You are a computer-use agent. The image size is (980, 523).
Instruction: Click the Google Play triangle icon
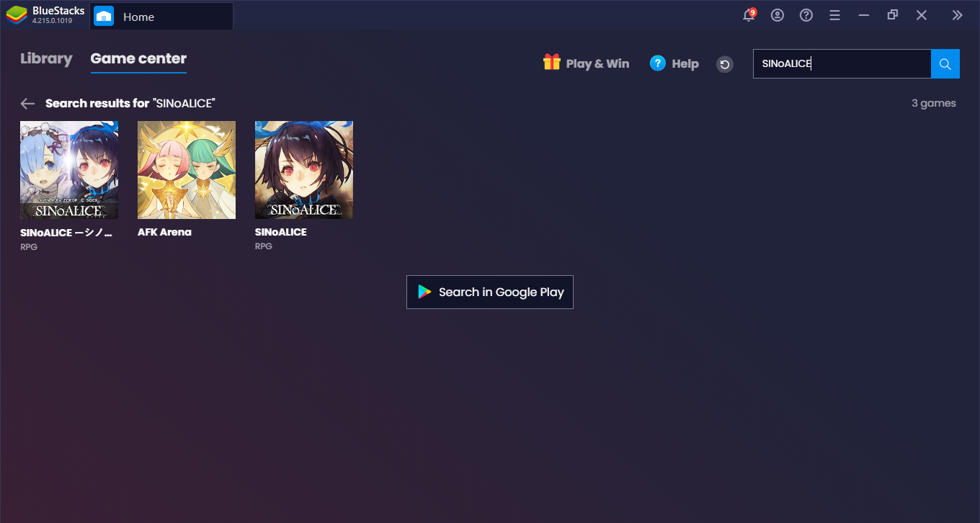coord(424,292)
